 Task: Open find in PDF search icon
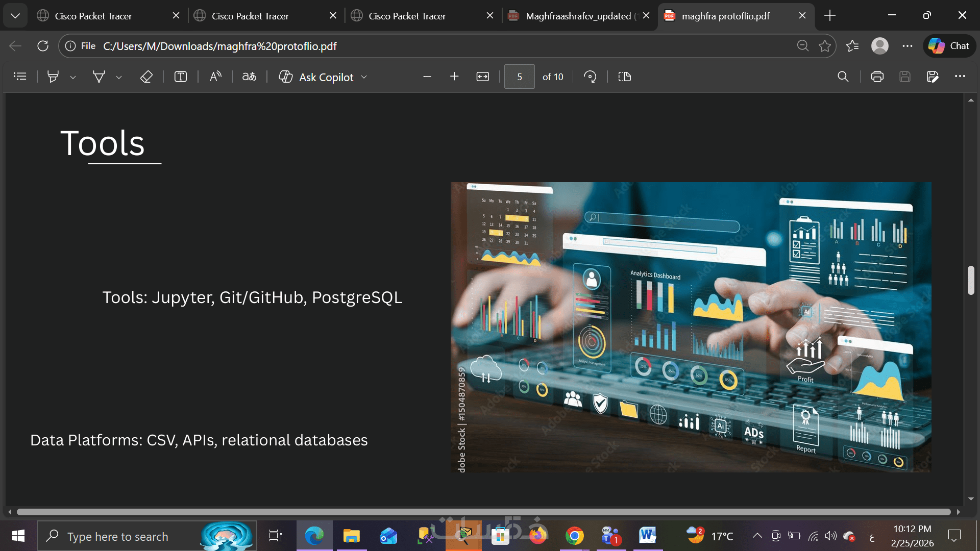coord(843,77)
